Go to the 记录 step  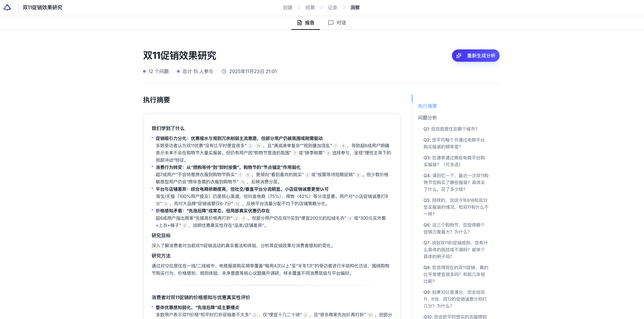pos(332,8)
